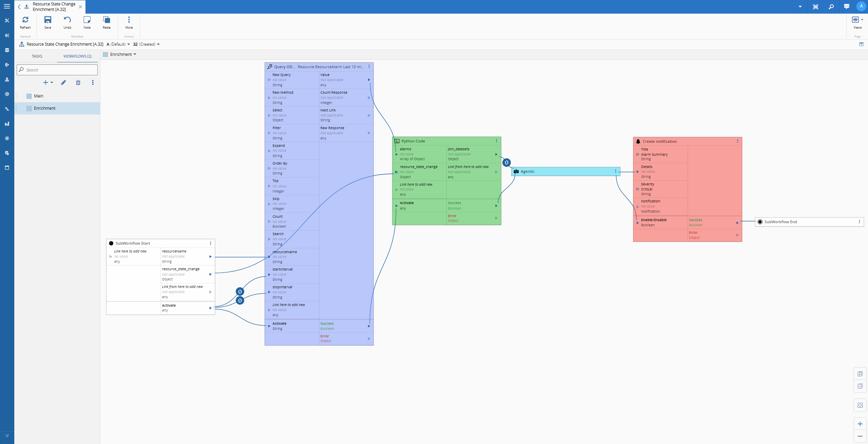The image size is (868, 444).
Task: Open the WORKFLOWS (2) tab
Action: point(77,56)
